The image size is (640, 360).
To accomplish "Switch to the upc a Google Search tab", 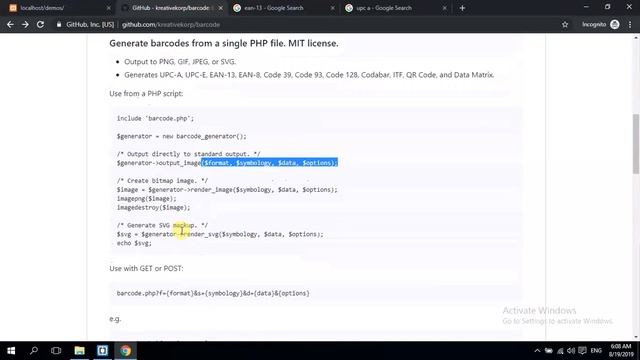I will pyautogui.click(x=384, y=8).
